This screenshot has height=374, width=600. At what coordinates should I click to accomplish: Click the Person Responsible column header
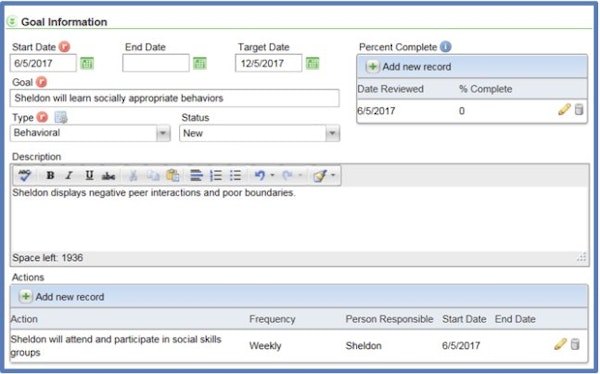click(x=389, y=319)
